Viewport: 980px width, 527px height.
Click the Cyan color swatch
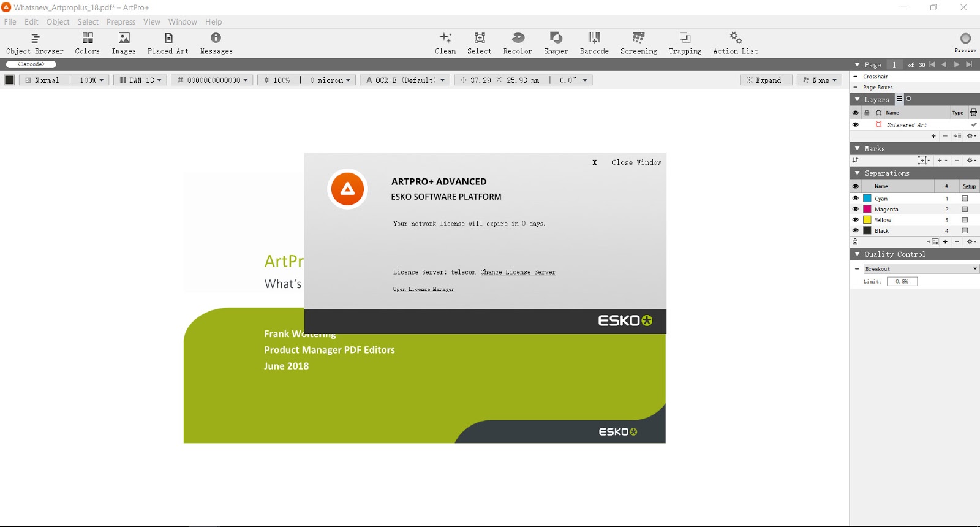pyautogui.click(x=867, y=199)
